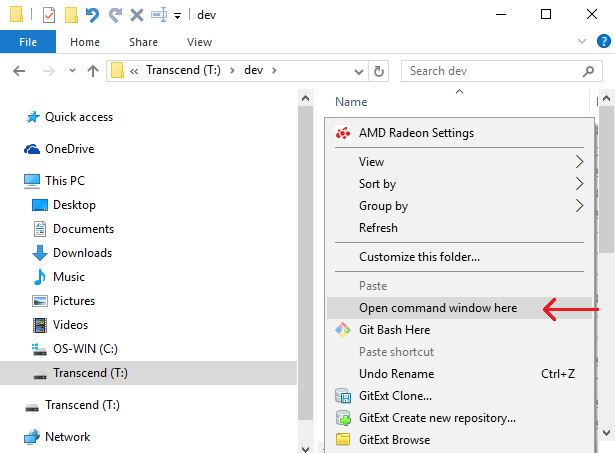The image size is (615, 453).
Task: Switch to the Home ribbon tab
Action: pos(85,42)
